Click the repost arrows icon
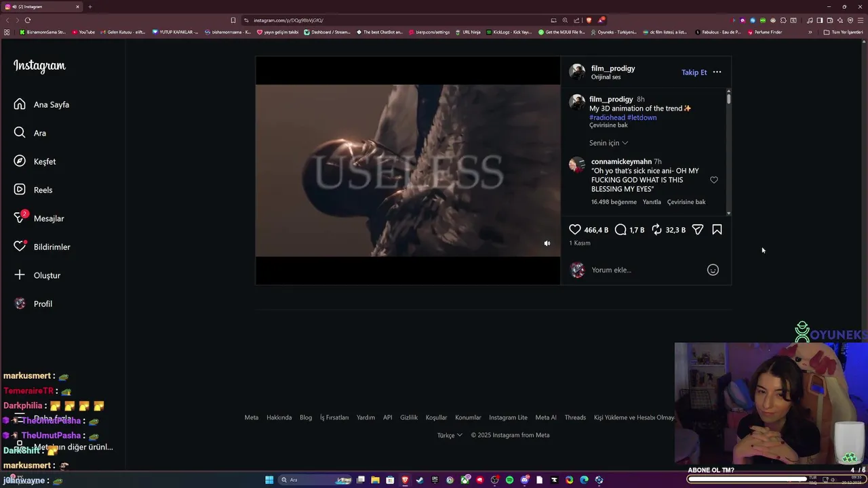Viewport: 868px width, 488px height. tap(656, 230)
